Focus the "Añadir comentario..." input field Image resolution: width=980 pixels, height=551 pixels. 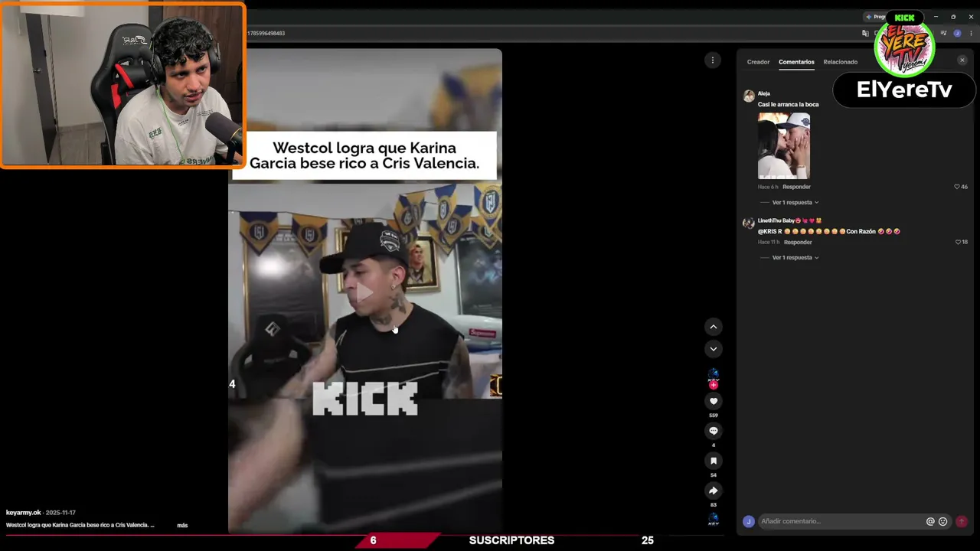click(x=841, y=521)
